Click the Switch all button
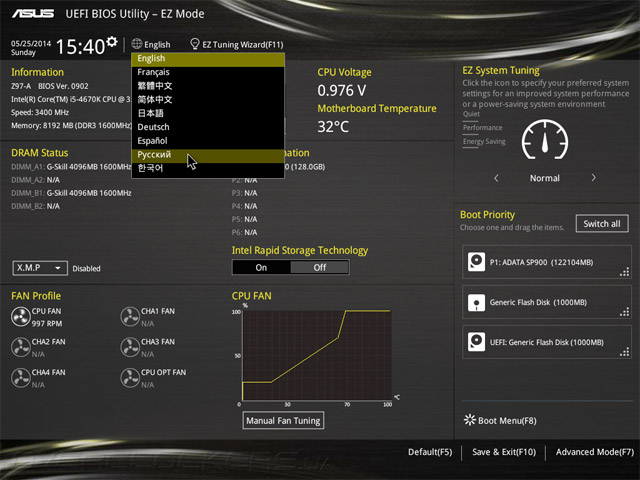 coord(602,224)
